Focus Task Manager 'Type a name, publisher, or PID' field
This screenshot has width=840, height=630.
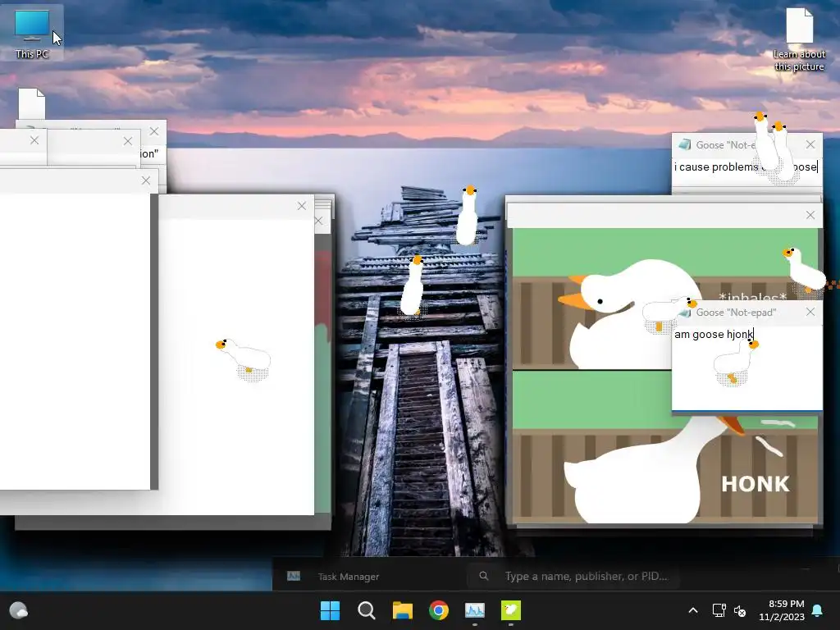tap(573, 576)
